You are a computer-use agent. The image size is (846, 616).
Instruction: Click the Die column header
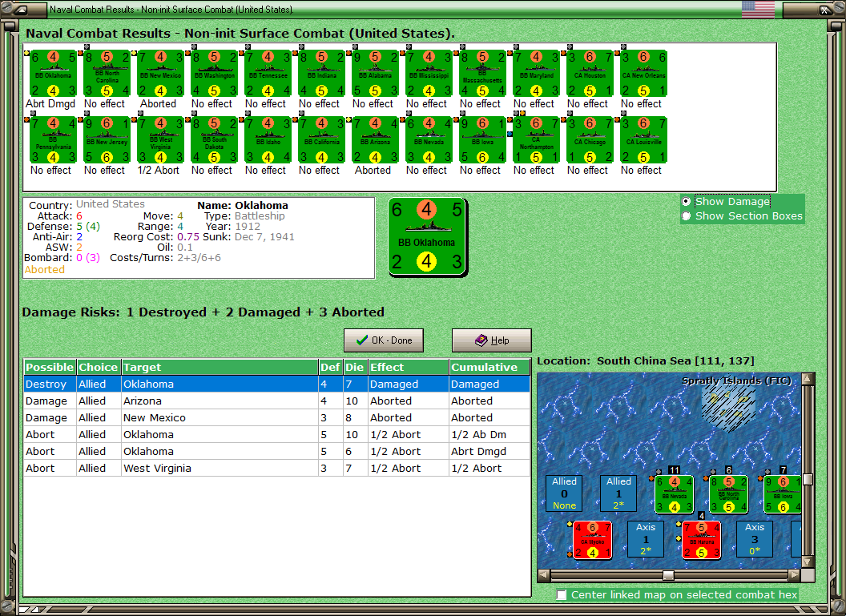355,368
